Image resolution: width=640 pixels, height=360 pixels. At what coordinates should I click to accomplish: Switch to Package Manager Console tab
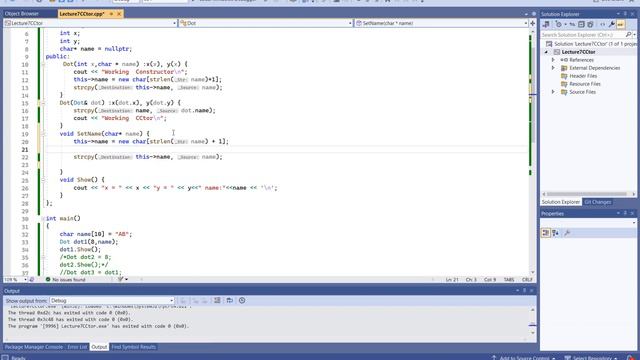[33, 347]
